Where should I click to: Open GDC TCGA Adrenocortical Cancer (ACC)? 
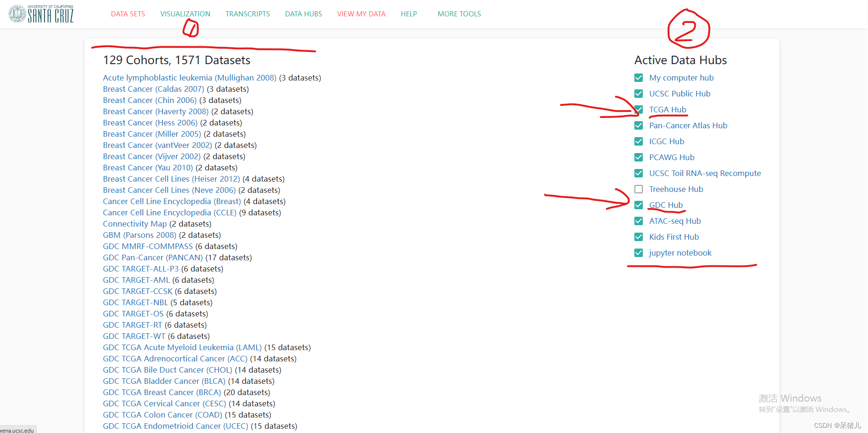(175, 359)
